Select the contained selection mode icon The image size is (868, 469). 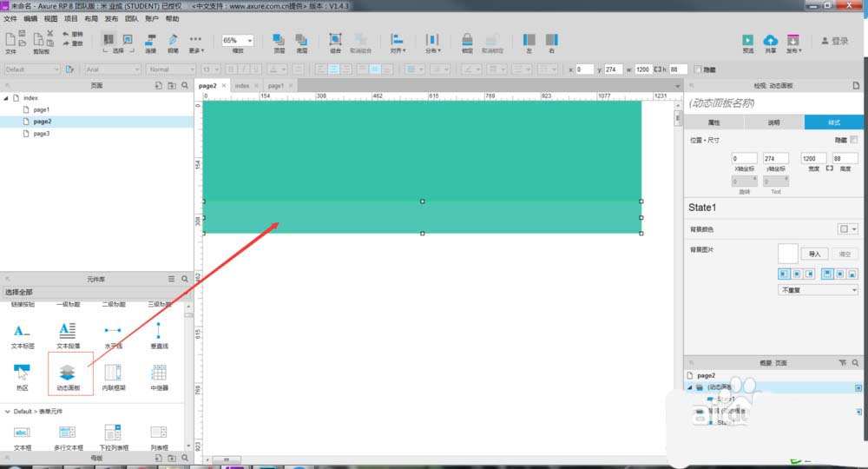coord(128,39)
